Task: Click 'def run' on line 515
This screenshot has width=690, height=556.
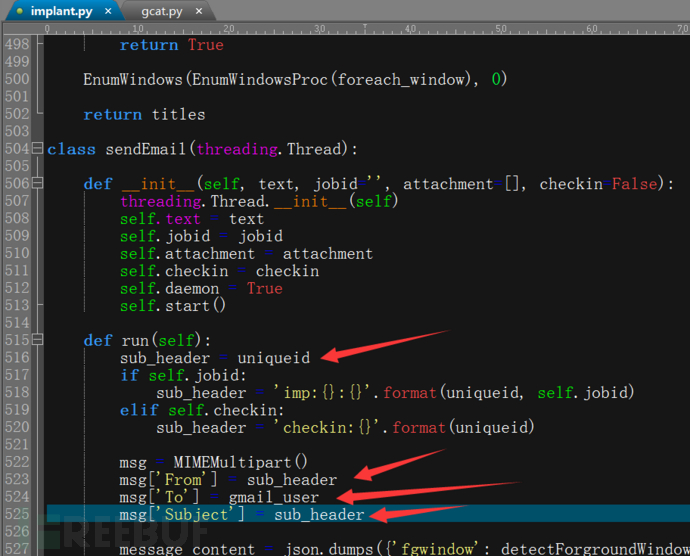Action: [116, 340]
